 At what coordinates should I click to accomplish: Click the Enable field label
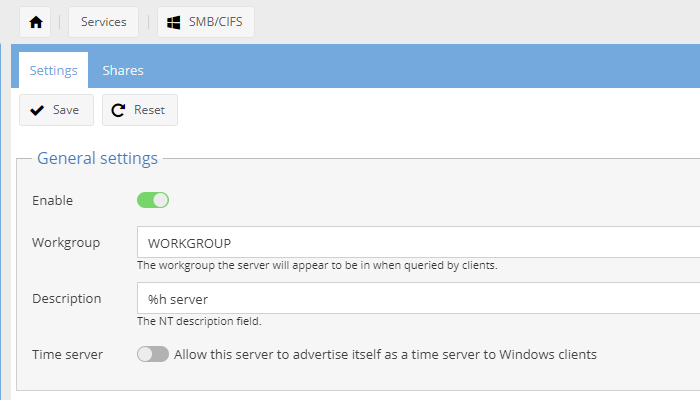52,200
